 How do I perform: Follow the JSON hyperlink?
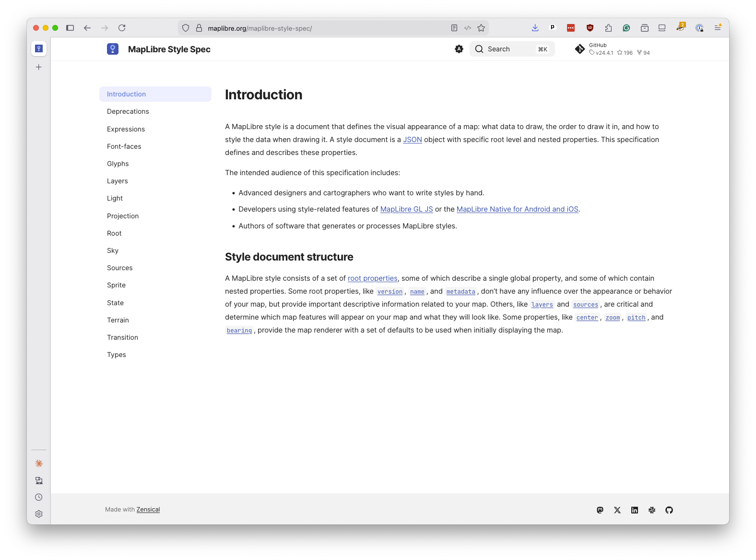pos(412,140)
